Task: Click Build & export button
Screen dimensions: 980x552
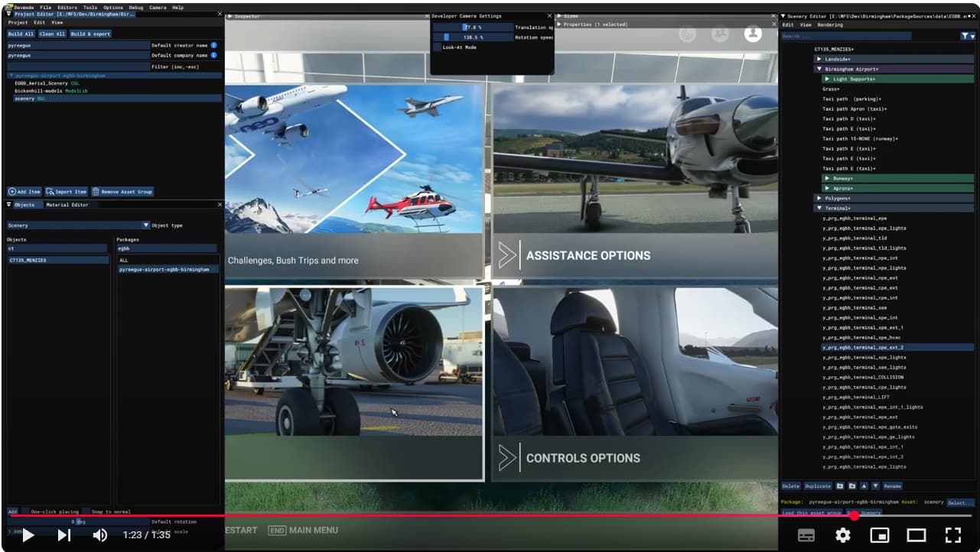Action: click(x=91, y=34)
